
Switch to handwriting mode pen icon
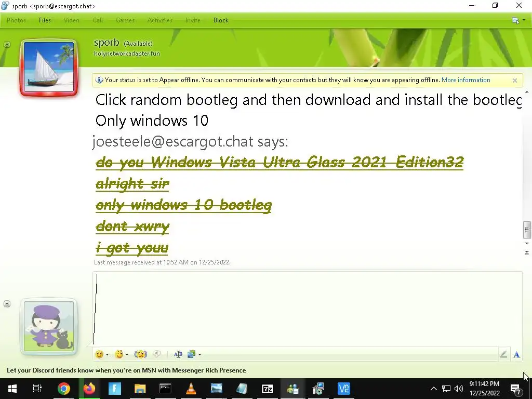click(503, 354)
